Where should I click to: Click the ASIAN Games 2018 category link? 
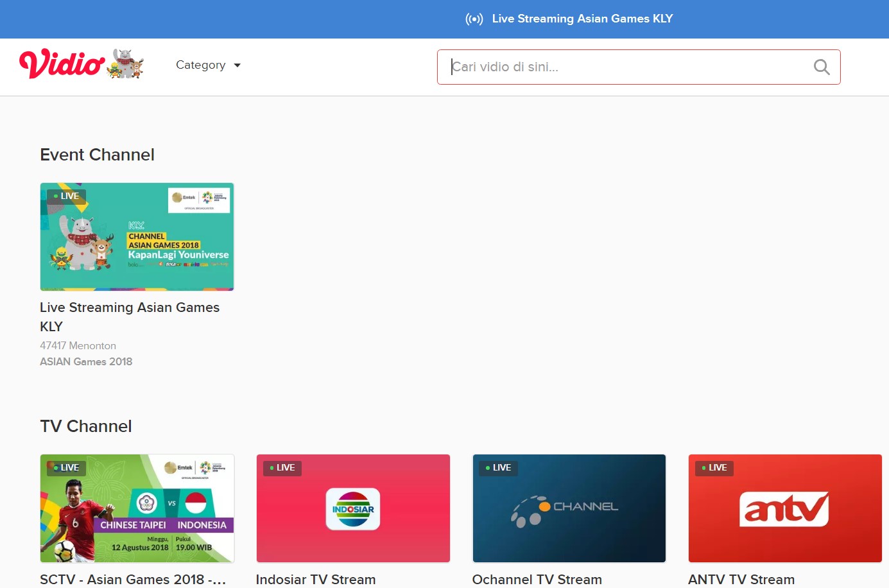pyautogui.click(x=86, y=361)
